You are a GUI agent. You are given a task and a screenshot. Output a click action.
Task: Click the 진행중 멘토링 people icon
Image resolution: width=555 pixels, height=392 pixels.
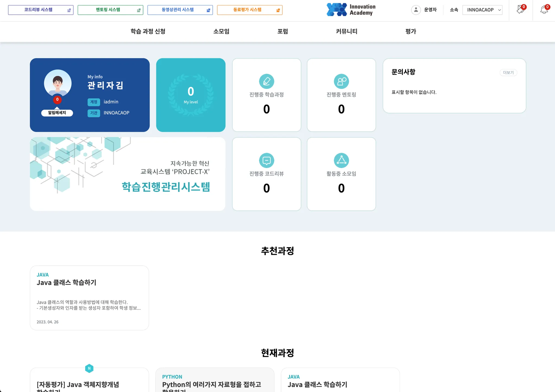(x=341, y=81)
